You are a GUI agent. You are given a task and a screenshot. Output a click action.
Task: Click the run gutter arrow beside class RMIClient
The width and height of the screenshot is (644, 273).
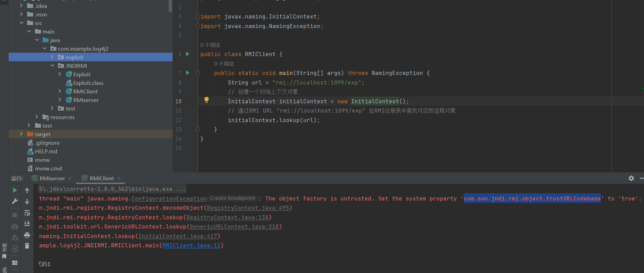(x=188, y=54)
